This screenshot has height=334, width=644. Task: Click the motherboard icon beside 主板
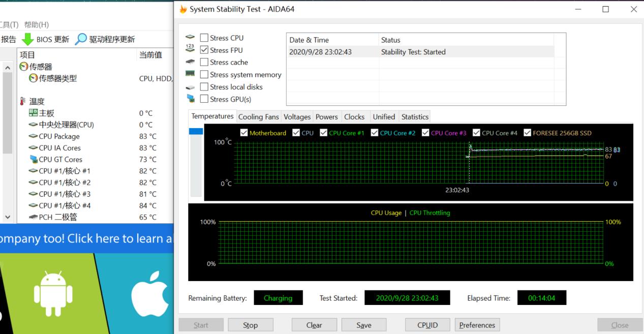(x=33, y=113)
